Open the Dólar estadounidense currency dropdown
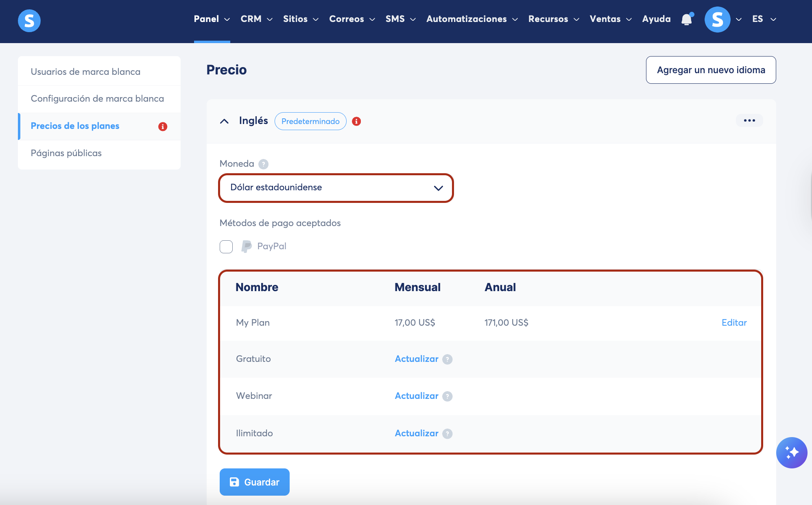The image size is (812, 505). click(336, 188)
